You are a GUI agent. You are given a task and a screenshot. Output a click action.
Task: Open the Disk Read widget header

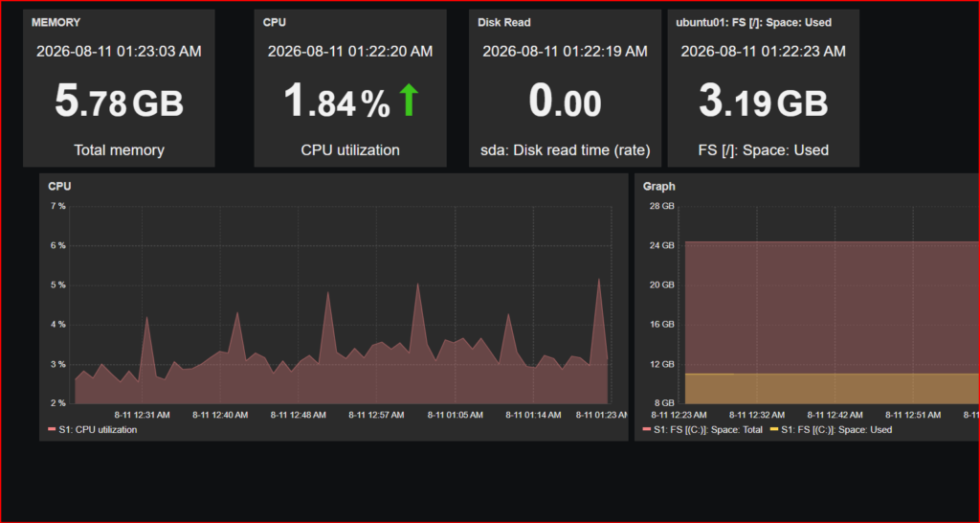(x=504, y=23)
